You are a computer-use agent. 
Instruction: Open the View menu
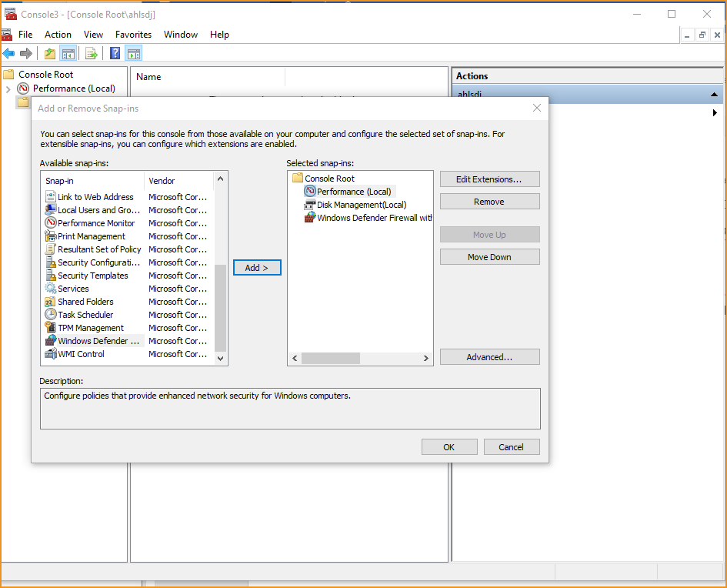pyautogui.click(x=93, y=35)
